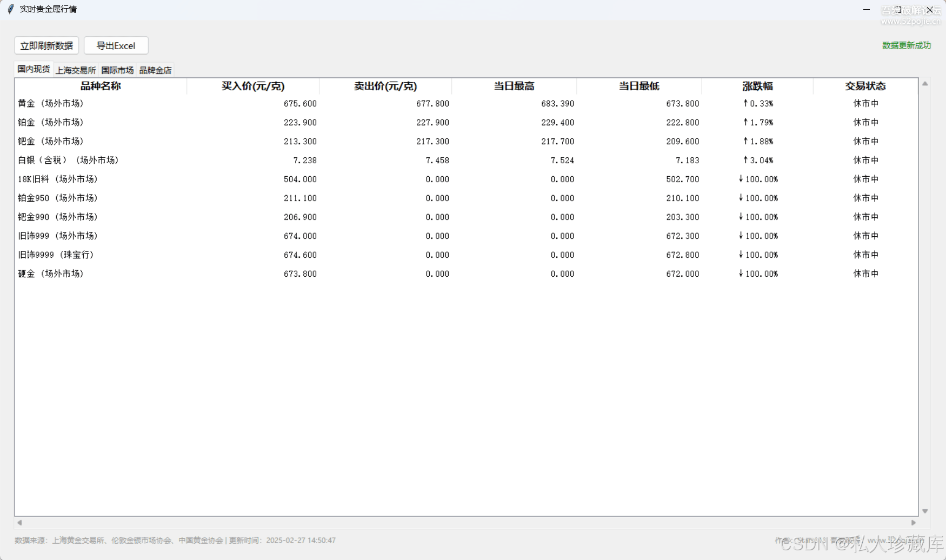Click the 立即刷新数据 button
The width and height of the screenshot is (946, 560).
coord(46,45)
